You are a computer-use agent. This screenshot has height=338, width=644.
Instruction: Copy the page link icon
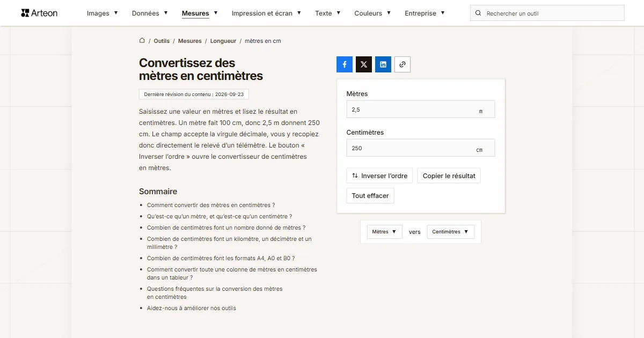[x=402, y=64]
